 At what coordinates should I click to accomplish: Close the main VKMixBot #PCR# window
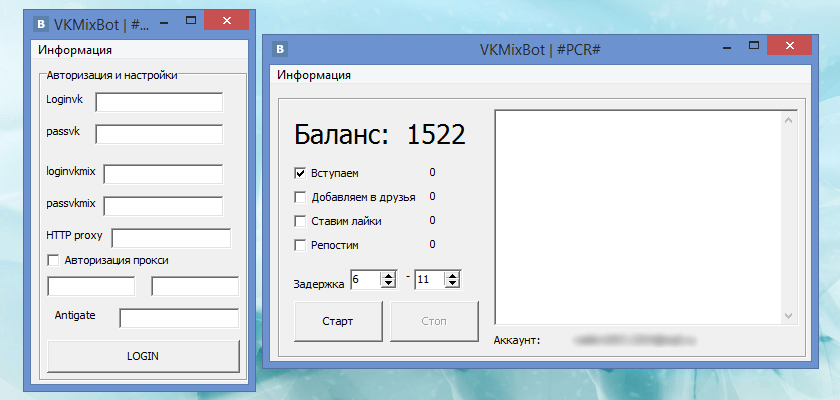[x=789, y=46]
